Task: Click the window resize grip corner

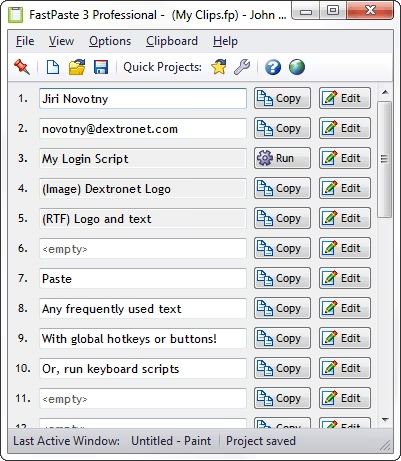Action: pos(386,445)
